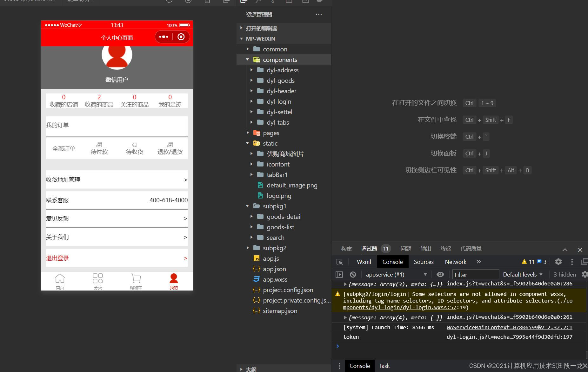This screenshot has width=588, height=372.
Task: Open 收藏的商品 counter
Action: click(99, 101)
